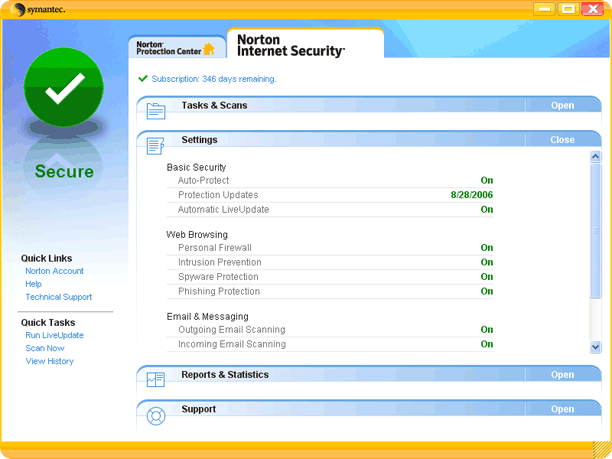This screenshot has height=459, width=612.
Task: Select the Phishing Protection setting label
Action: point(219,291)
